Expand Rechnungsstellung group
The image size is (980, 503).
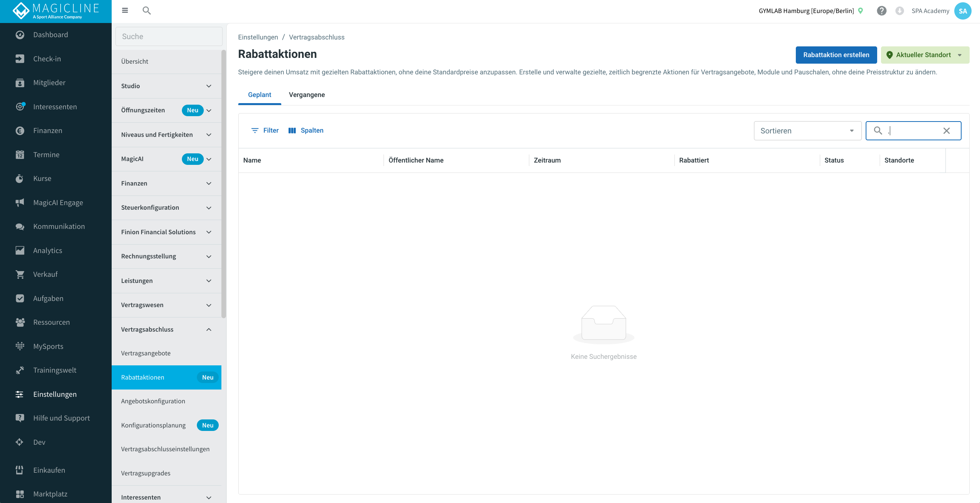pyautogui.click(x=167, y=256)
